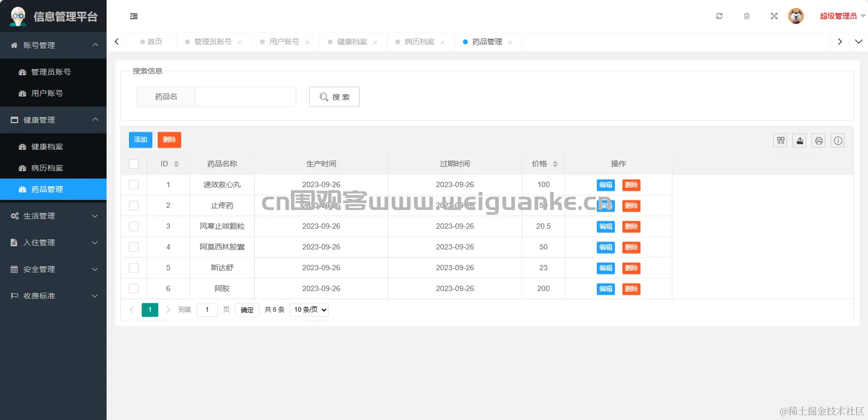Check the row for 速效救心丸
This screenshot has width=868, height=420.
point(134,184)
